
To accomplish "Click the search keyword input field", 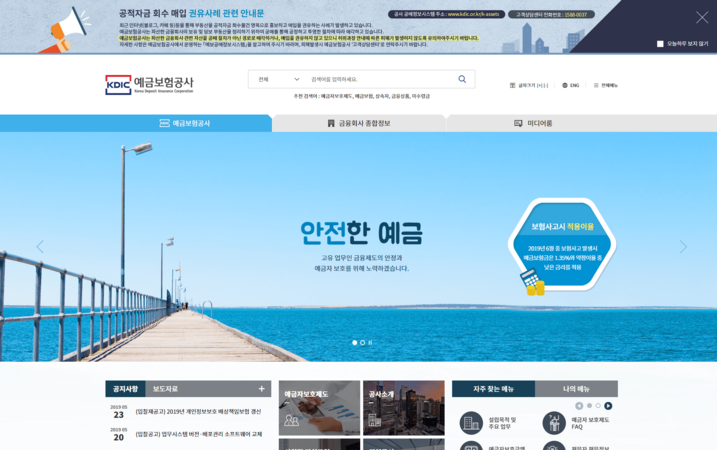I will (382, 80).
